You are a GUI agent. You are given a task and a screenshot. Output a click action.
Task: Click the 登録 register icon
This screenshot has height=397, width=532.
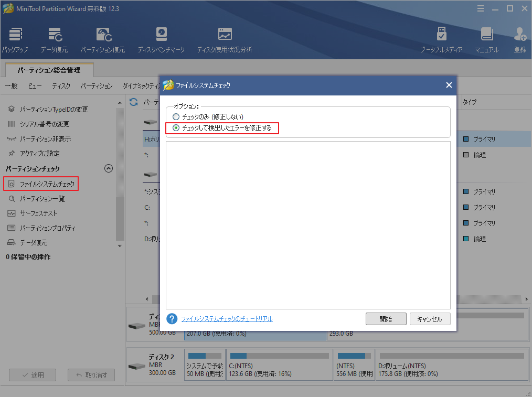[520, 40]
